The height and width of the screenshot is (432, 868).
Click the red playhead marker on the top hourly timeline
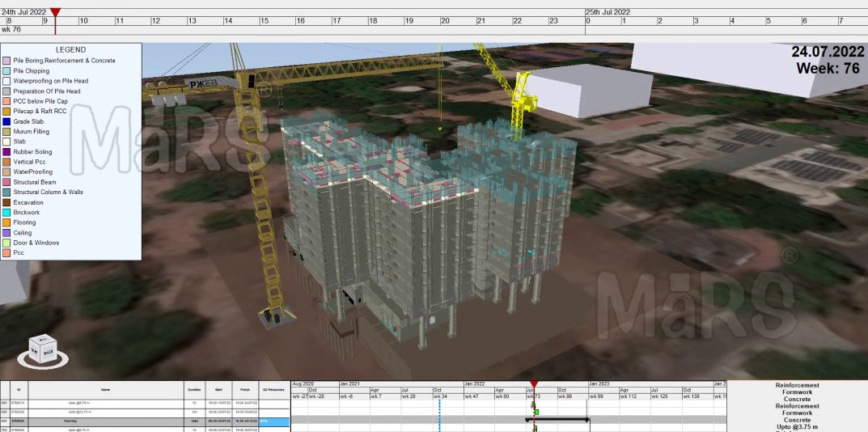point(55,12)
